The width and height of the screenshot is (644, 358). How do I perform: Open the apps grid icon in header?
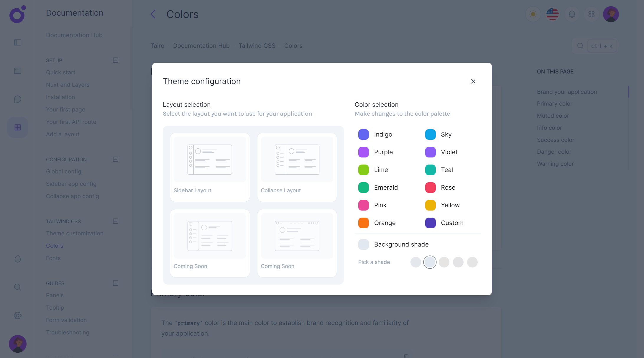[x=591, y=14]
